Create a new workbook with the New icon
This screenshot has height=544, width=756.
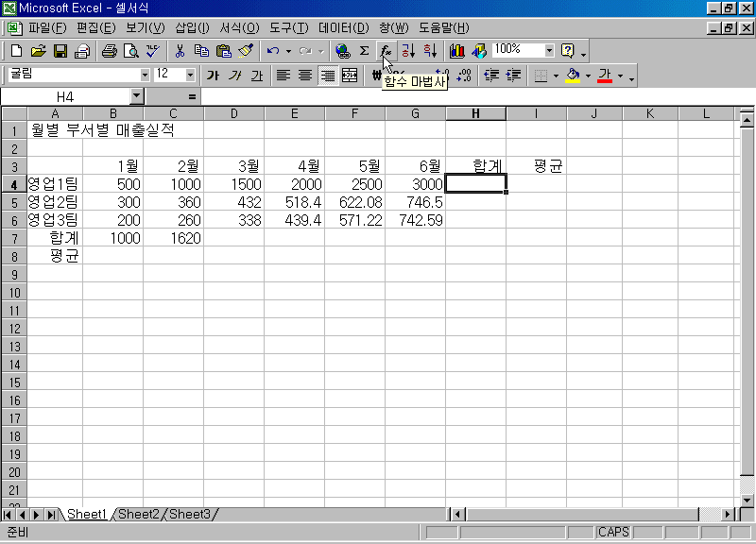click(x=16, y=51)
